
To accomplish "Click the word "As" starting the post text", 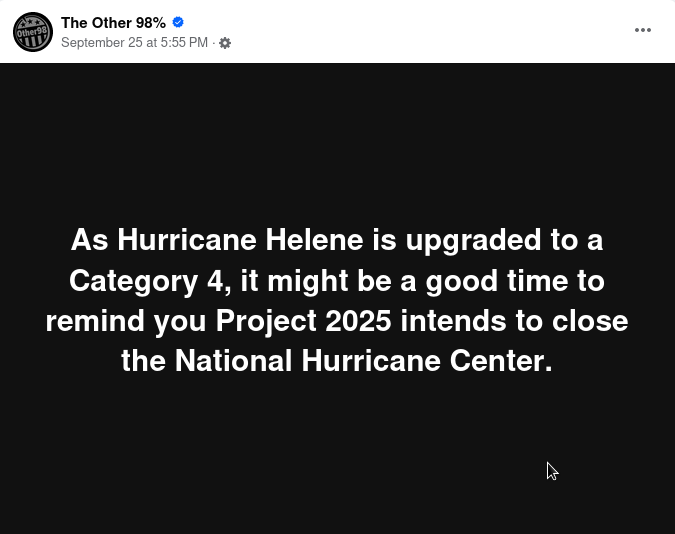I will (89, 241).
